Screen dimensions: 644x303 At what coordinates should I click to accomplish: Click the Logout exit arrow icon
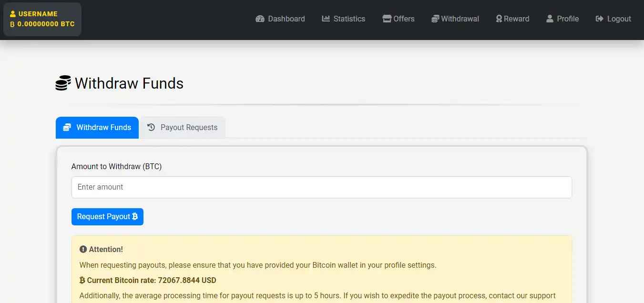[600, 19]
